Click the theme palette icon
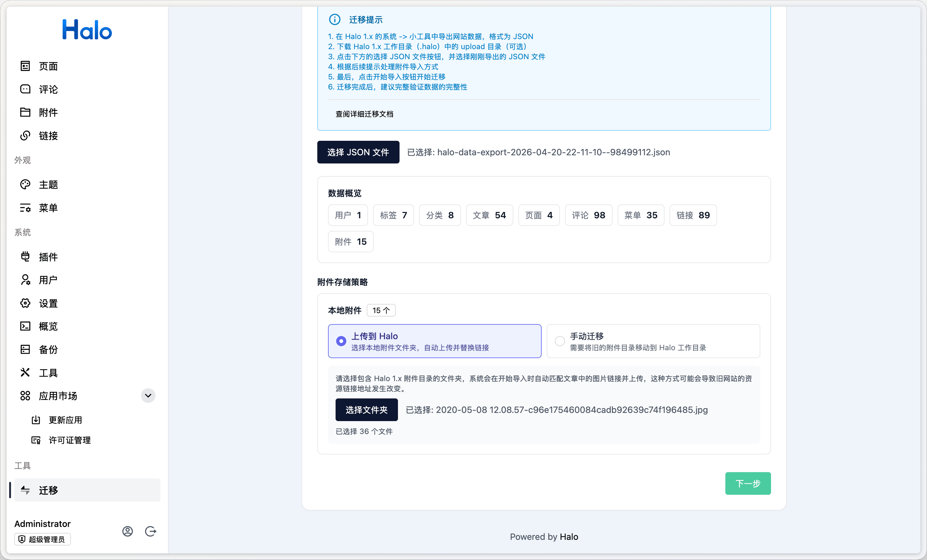The height and width of the screenshot is (560, 927). tap(25, 185)
